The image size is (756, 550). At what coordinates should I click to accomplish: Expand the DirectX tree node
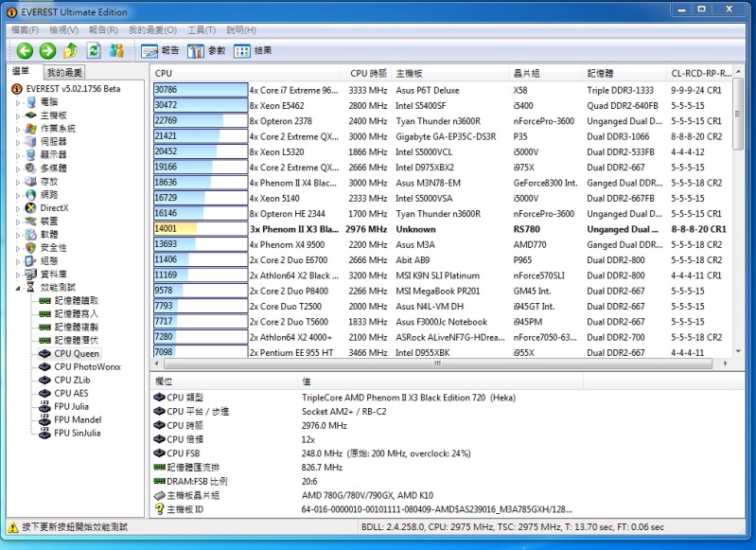click(18, 209)
